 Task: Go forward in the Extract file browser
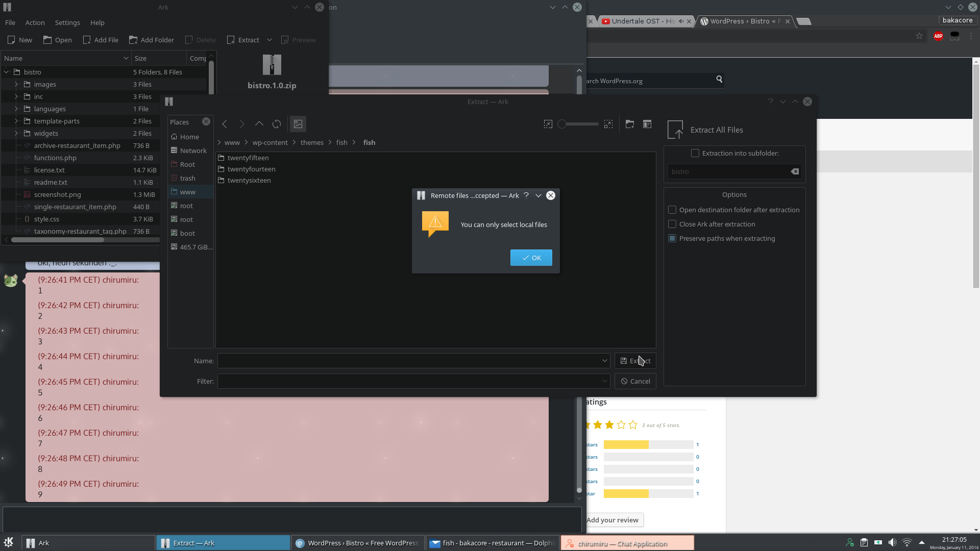(242, 124)
